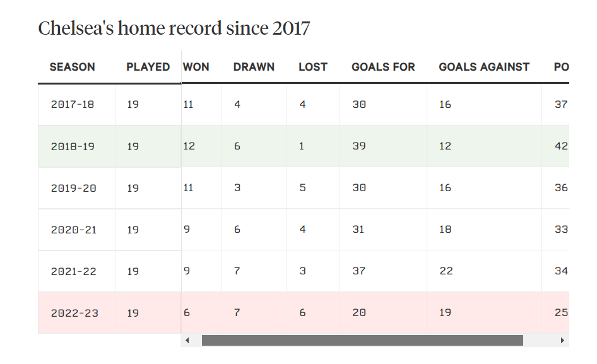Click the left scroll arrow of table scrollbar
Screen dimensions: 597x364
click(x=187, y=341)
